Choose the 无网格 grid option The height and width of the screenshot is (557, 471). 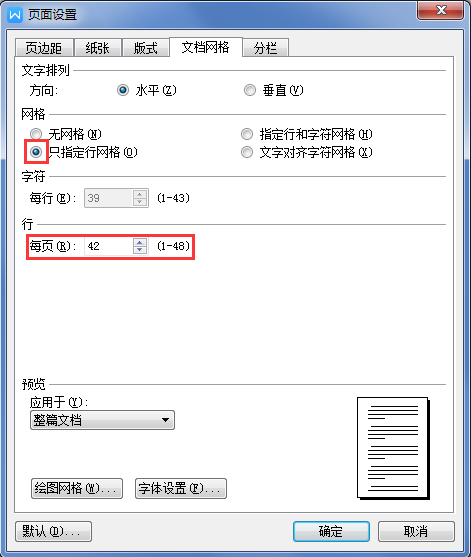tap(36, 134)
